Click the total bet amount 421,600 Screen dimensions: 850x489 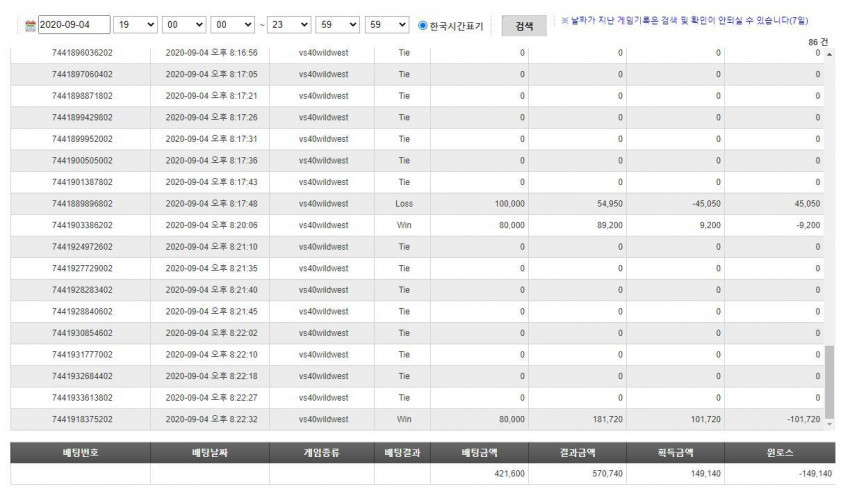510,474
